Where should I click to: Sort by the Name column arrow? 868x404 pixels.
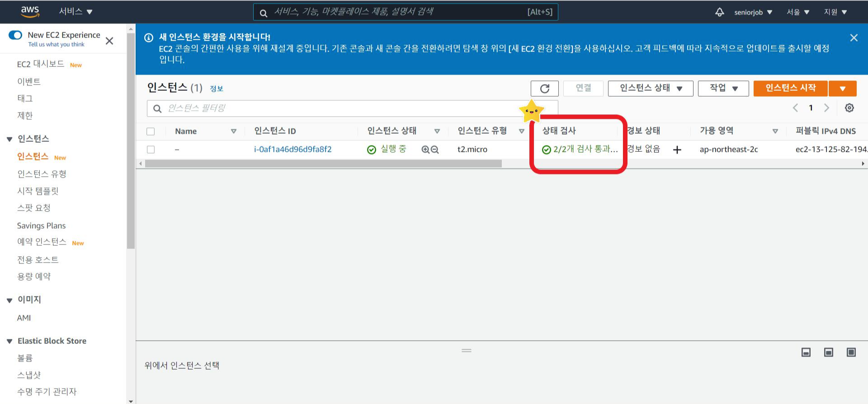[x=234, y=132]
